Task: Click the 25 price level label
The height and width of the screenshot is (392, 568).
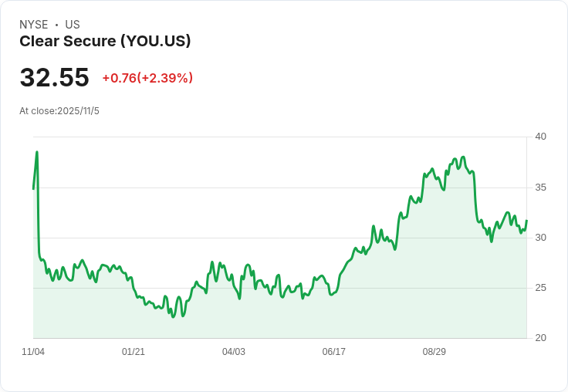Action: pos(540,288)
